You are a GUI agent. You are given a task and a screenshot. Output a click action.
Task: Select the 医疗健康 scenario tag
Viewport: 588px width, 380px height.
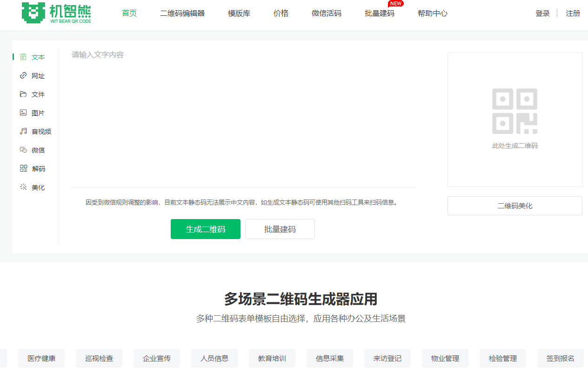[41, 358]
